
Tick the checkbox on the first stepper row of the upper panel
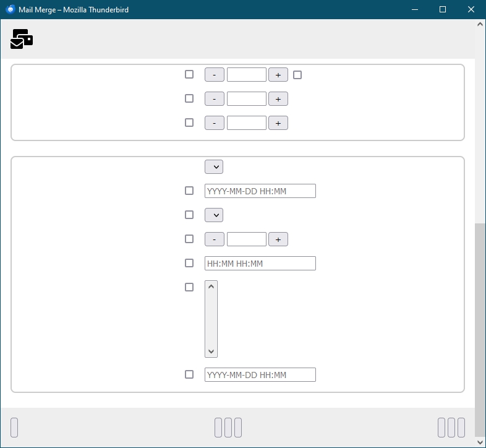tap(189, 74)
